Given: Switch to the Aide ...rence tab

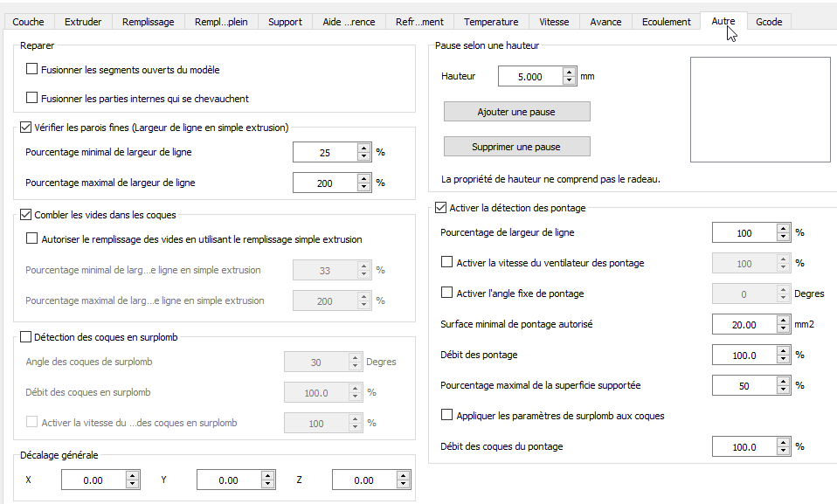Looking at the screenshot, I should point(349,22).
